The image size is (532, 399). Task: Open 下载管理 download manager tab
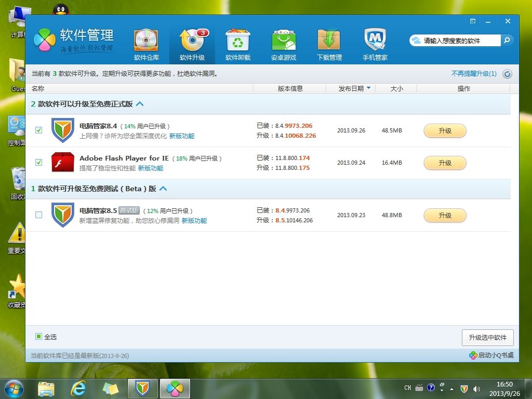coord(329,46)
